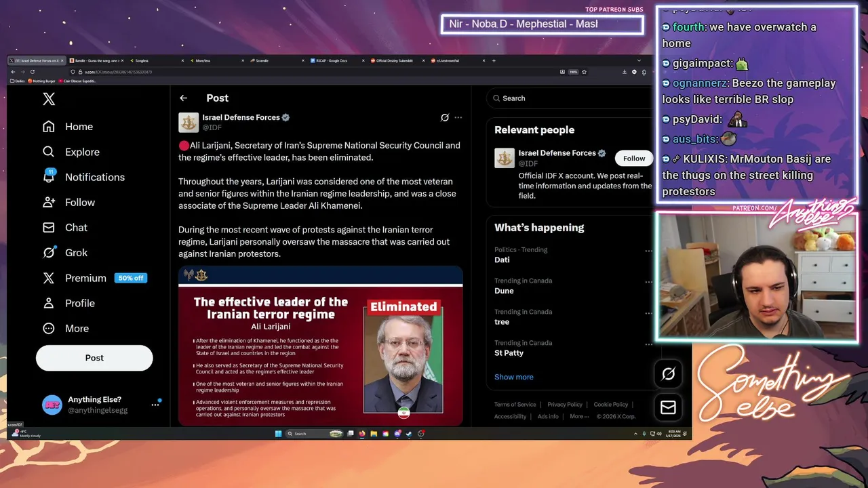This screenshot has height=488, width=868.
Task: Click the X logo in sidebar
Action: click(x=49, y=99)
